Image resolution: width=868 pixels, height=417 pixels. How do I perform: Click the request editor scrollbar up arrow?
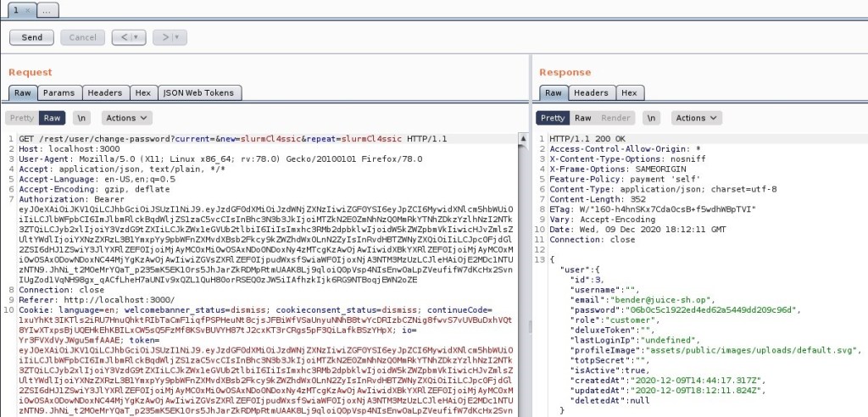523,138
